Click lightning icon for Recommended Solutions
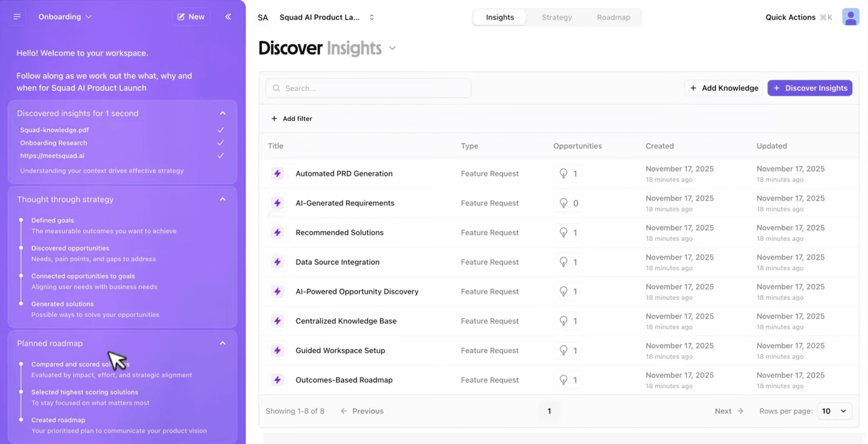This screenshot has height=444, width=868. 277,233
